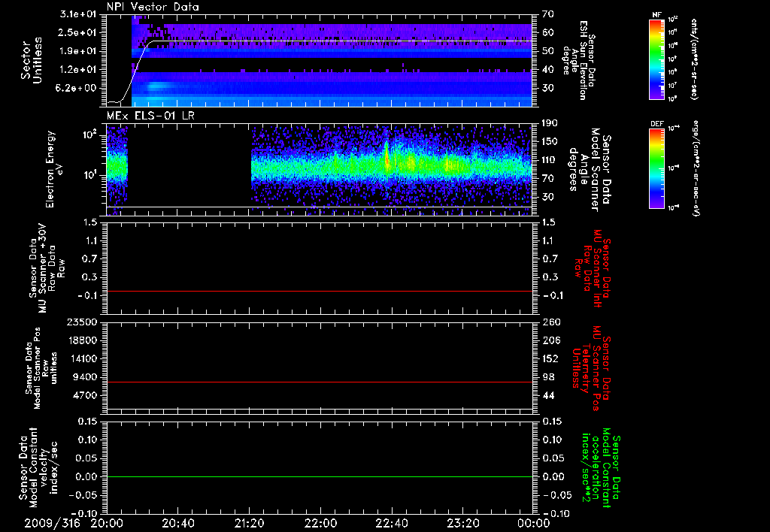This screenshot has width=770, height=532.
Task: Click the red line in MU Scanner +30V panel
Action: [x=320, y=291]
